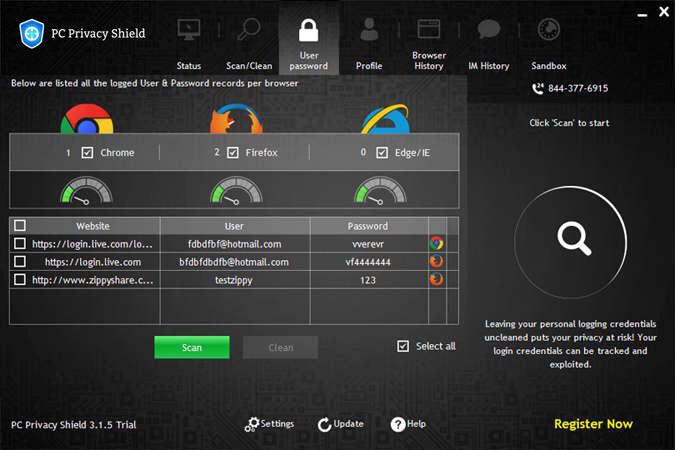Click the Settings gear icon
675x450 pixels.
pos(251,425)
